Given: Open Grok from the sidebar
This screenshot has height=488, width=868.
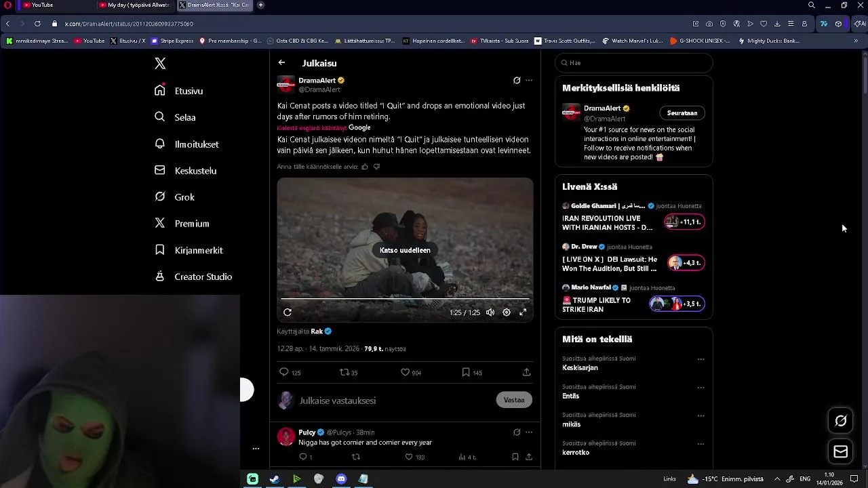Looking at the screenshot, I should click(174, 197).
